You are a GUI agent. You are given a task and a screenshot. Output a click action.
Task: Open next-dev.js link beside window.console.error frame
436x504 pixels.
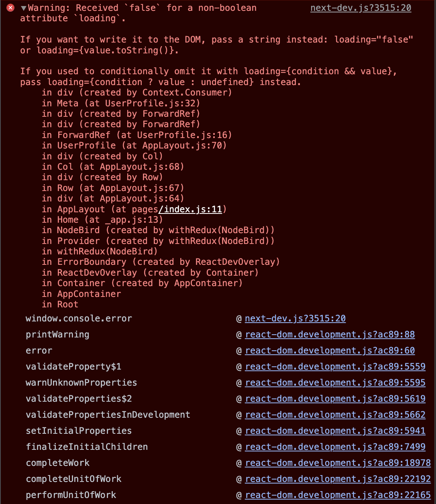tap(295, 319)
